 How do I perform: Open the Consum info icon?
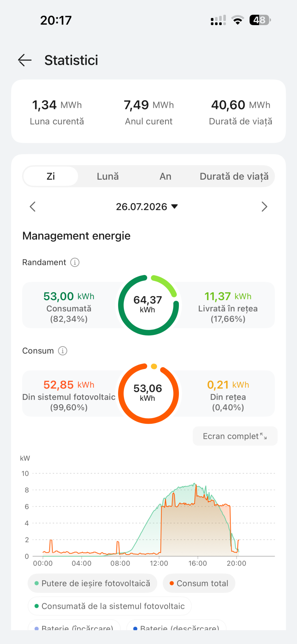point(62,351)
